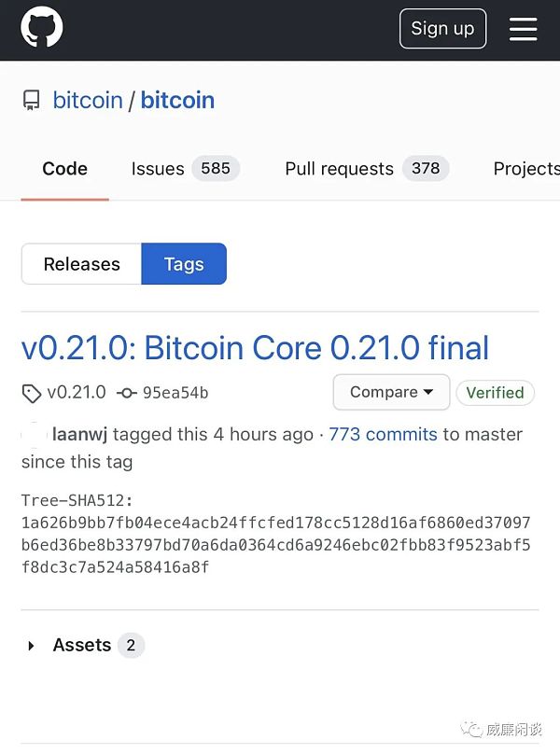The image size is (560, 754).
Task: Open the hamburger navigation menu
Action: (523, 29)
